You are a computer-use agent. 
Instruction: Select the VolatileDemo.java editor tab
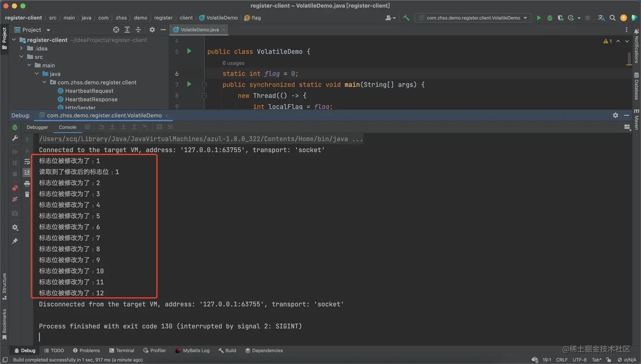point(200,30)
